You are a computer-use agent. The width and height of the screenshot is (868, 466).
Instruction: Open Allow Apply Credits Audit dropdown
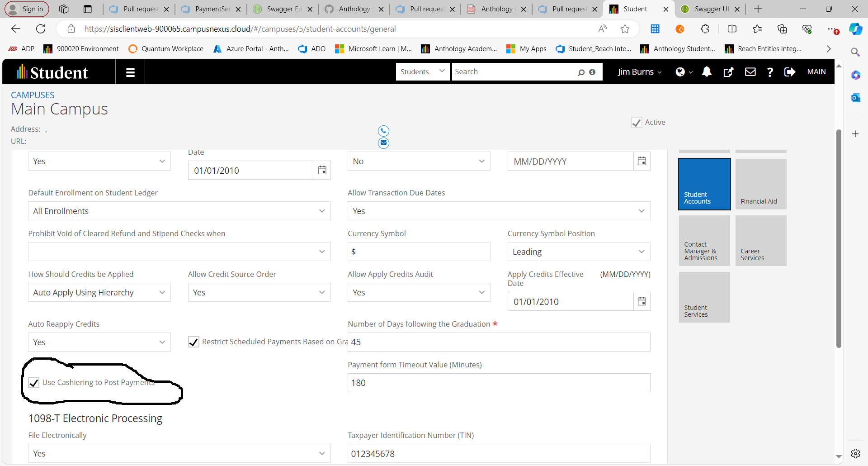click(x=419, y=292)
